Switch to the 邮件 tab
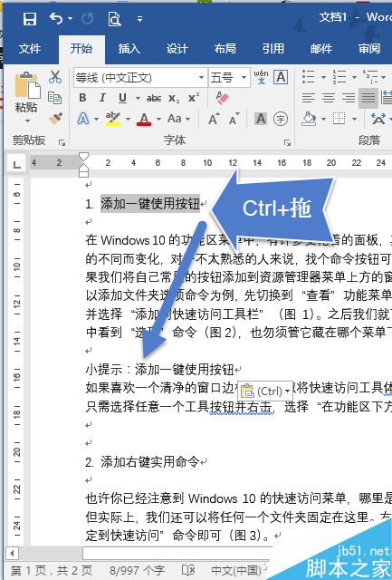Image resolution: width=392 pixels, height=580 pixels. click(x=321, y=48)
